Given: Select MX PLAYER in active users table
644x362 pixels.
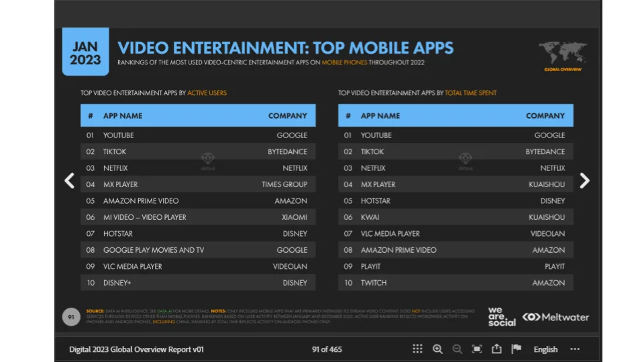Looking at the screenshot, I should (x=120, y=184).
